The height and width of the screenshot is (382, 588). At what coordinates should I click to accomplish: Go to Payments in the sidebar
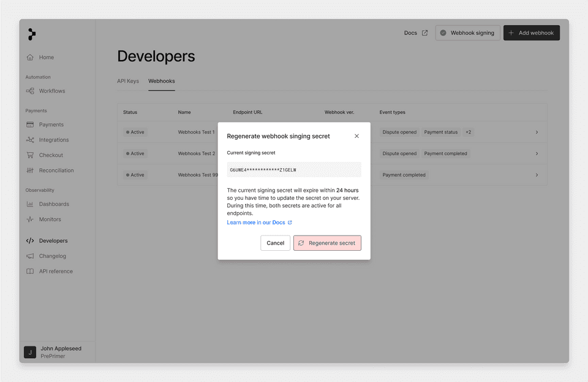pyautogui.click(x=51, y=124)
